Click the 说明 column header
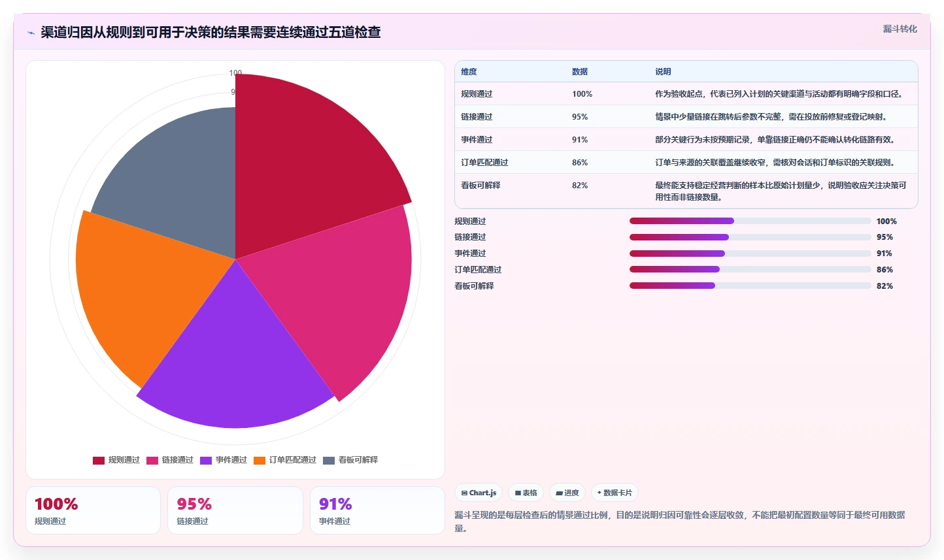 [663, 72]
